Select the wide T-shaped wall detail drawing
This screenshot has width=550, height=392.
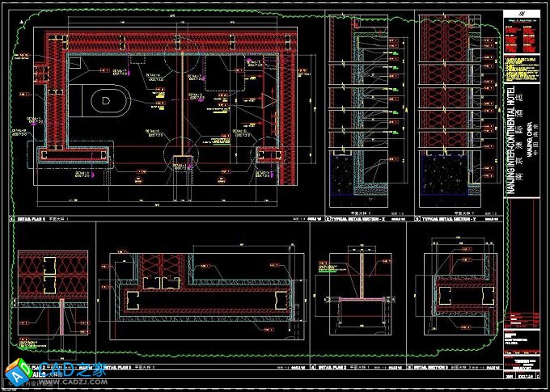[198, 293]
